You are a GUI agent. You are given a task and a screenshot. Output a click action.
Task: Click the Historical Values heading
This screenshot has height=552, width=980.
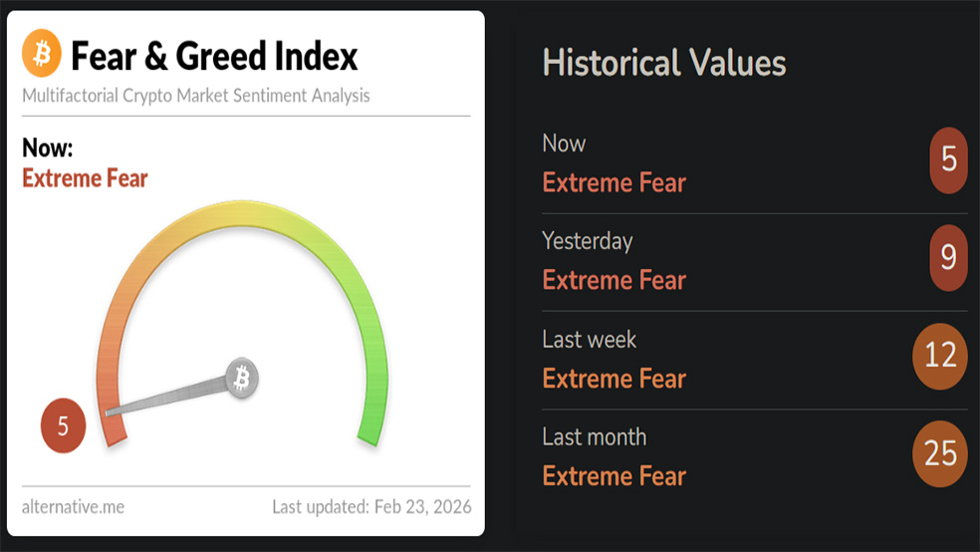664,63
